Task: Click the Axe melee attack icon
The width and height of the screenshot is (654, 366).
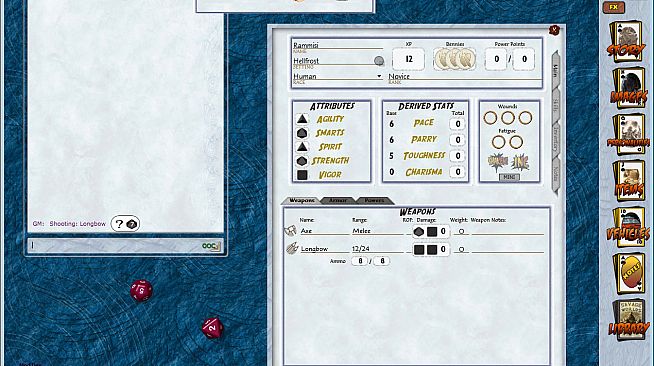Action: coord(291,231)
